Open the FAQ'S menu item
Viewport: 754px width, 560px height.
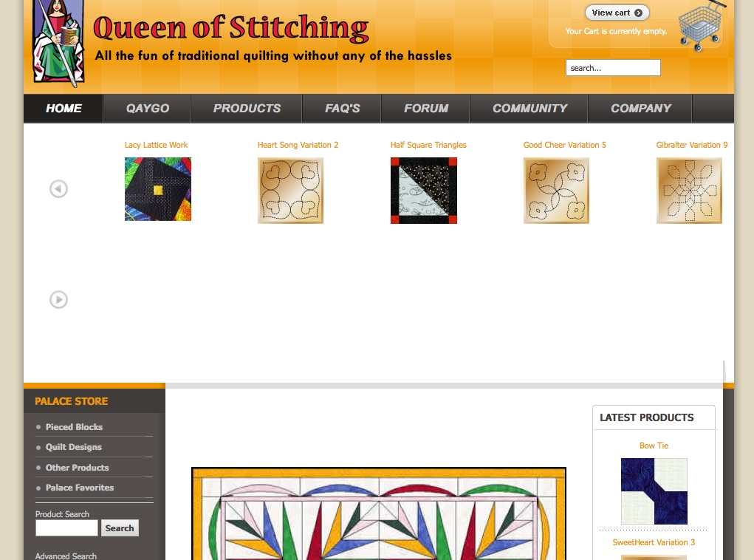coord(342,109)
